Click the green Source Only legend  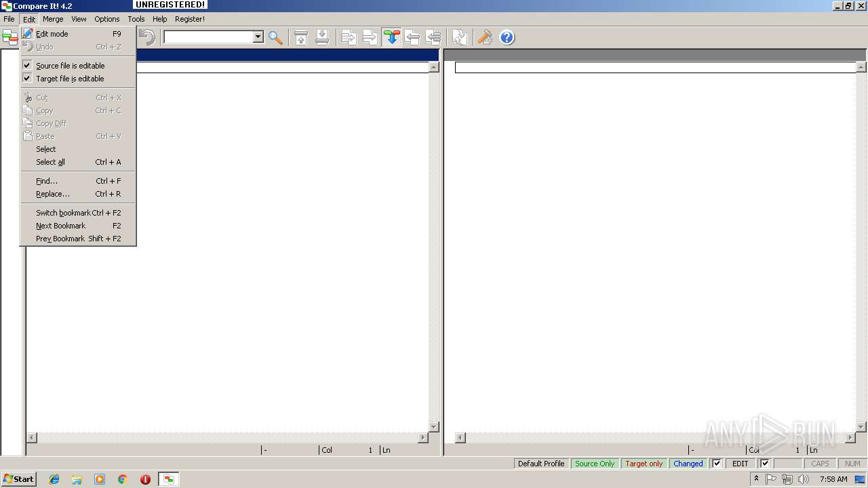pyautogui.click(x=595, y=464)
